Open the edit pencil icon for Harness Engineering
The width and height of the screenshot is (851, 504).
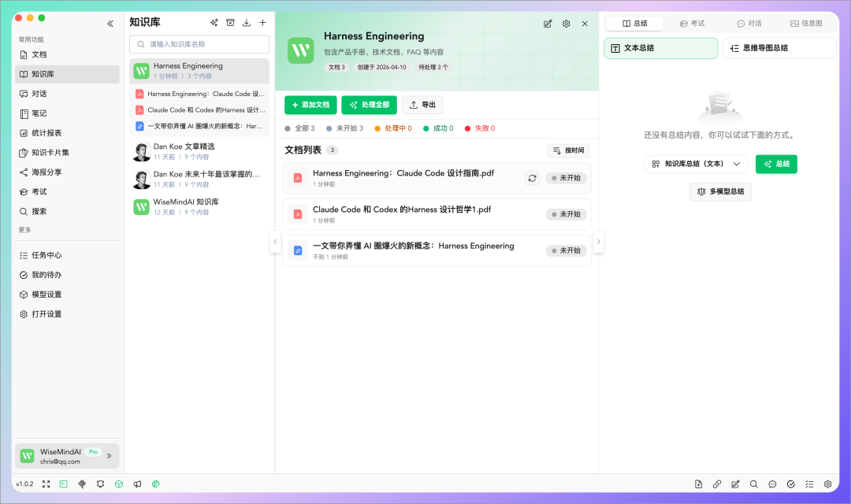coord(548,24)
